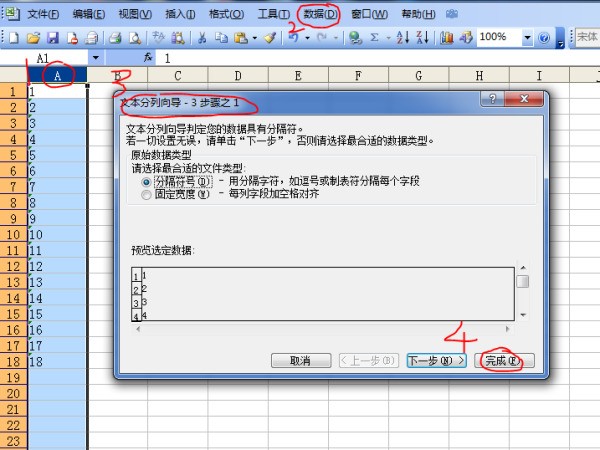Click the 下一步(N) button
600x450 pixels.
[x=436, y=360]
